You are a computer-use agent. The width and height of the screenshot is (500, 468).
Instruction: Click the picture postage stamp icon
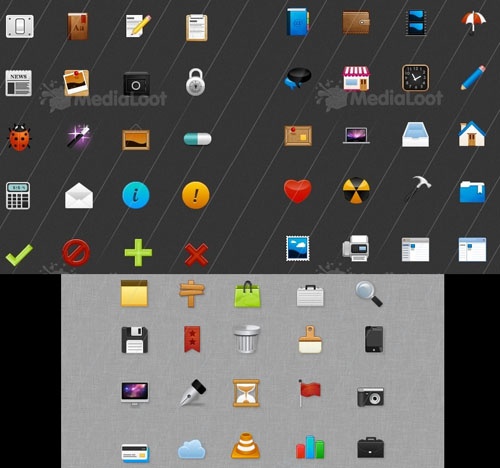(298, 249)
